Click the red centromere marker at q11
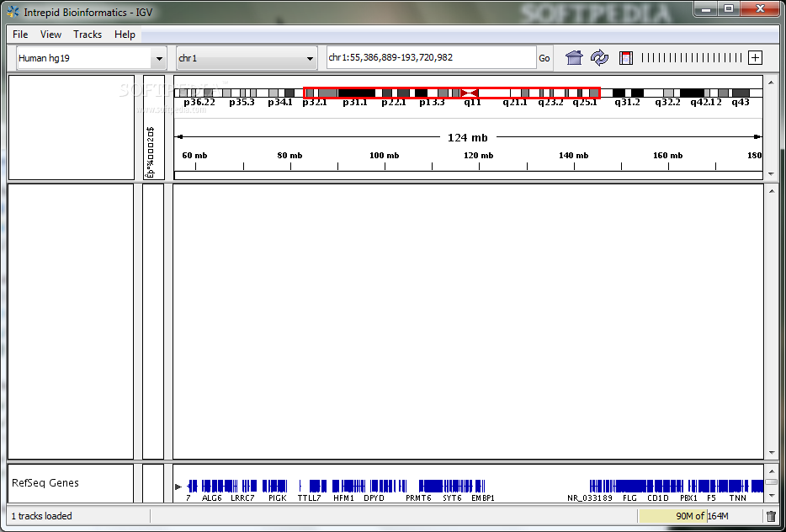Viewport: 786px width, 532px height. tap(470, 93)
